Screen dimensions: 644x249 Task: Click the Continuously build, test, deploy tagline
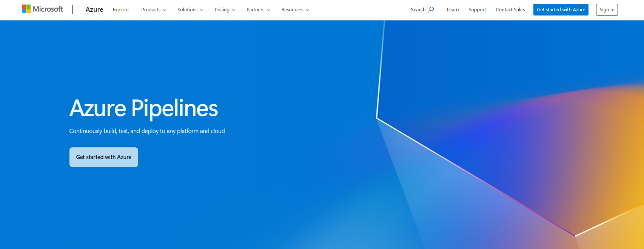point(147,131)
